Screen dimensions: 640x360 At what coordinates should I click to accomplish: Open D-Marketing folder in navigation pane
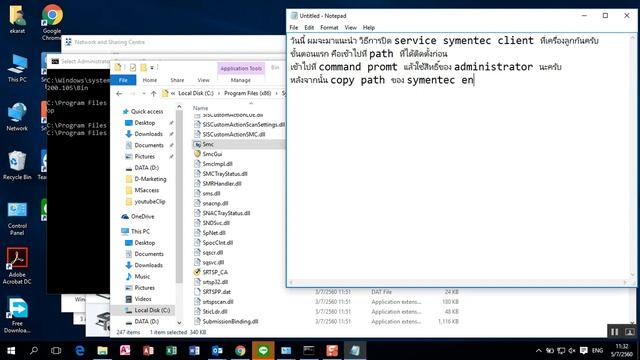[150, 179]
